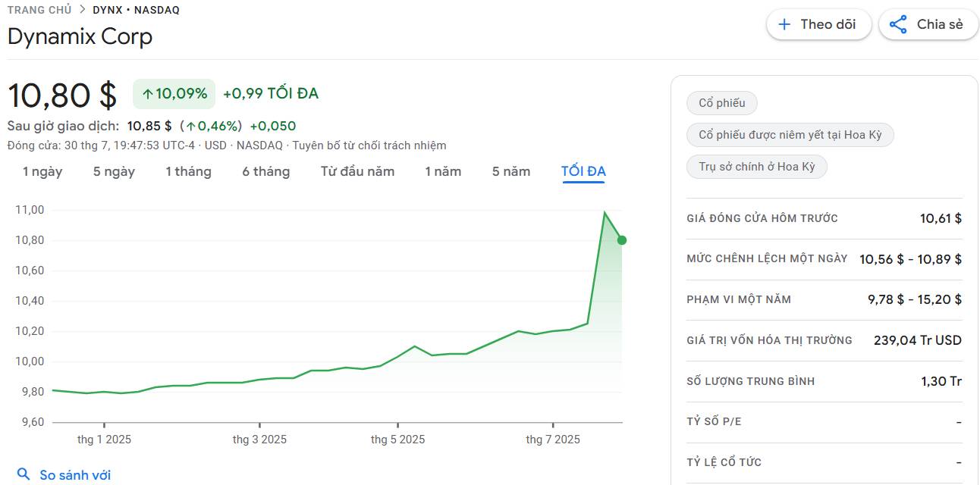980x485 pixels.
Task: Click the green endpoint dot on the chart
Action: coord(622,240)
